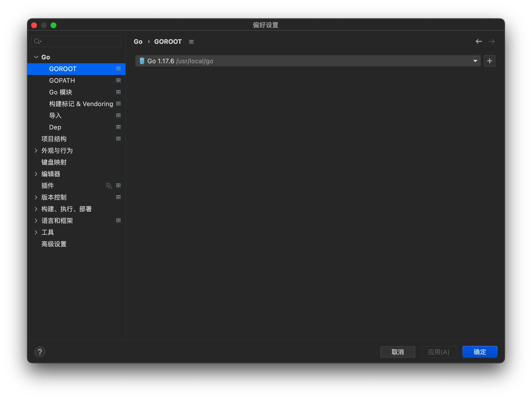The width and height of the screenshot is (532, 399).
Task: Click the 语言和框架 settings page icon
Action: 119,220
